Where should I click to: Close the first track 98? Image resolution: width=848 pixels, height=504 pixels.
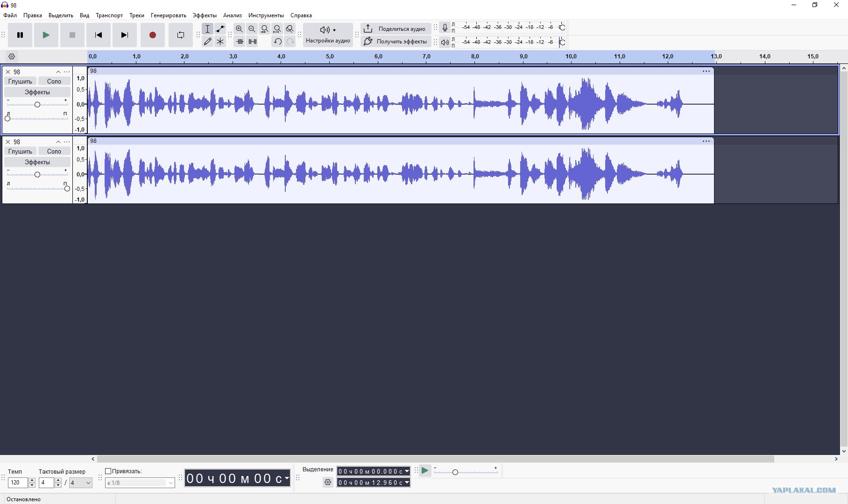8,72
